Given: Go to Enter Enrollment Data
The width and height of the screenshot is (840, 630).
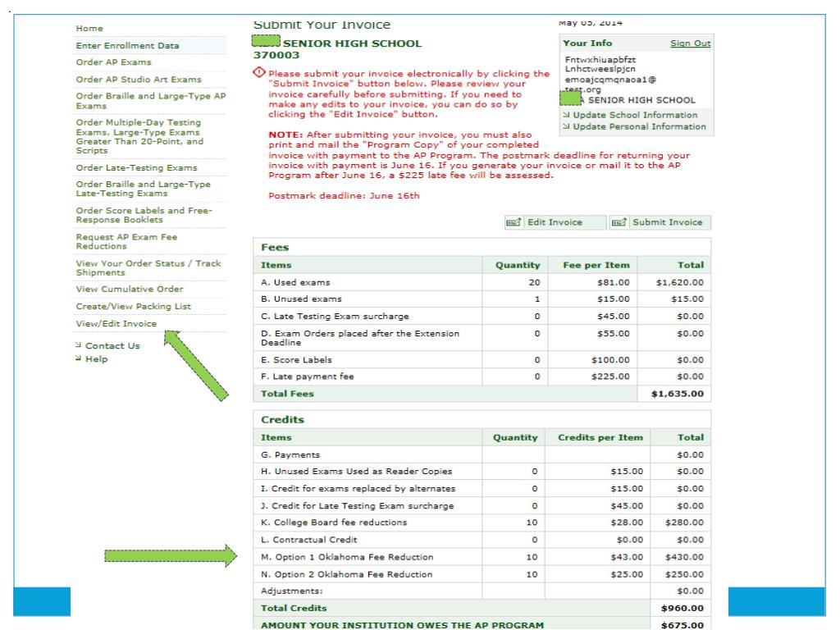Looking at the screenshot, I should coord(127,46).
